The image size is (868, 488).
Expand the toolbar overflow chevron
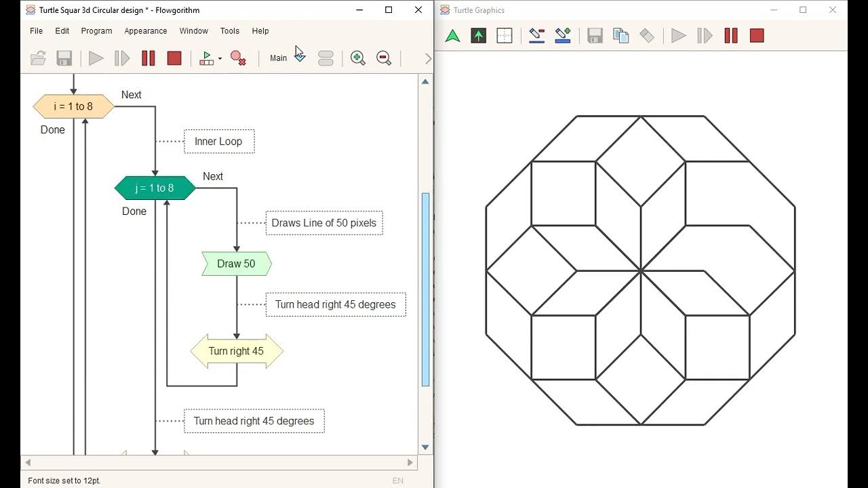(428, 59)
